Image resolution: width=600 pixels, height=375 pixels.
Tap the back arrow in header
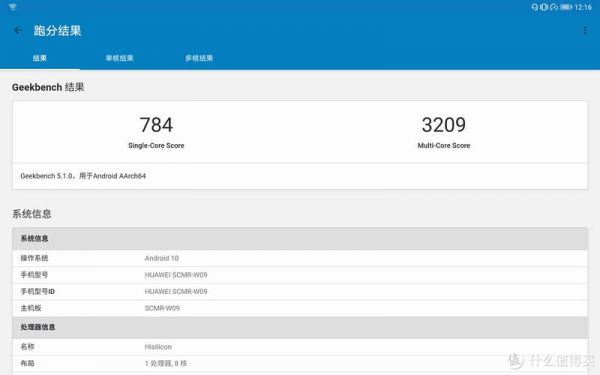[18, 30]
